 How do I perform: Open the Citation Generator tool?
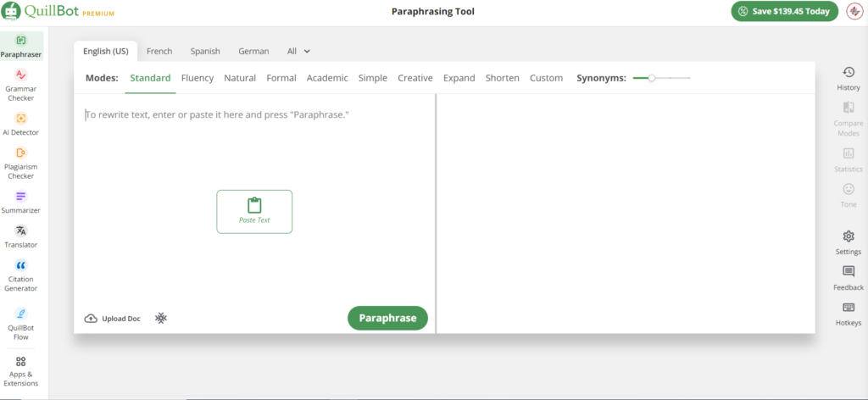point(21,275)
